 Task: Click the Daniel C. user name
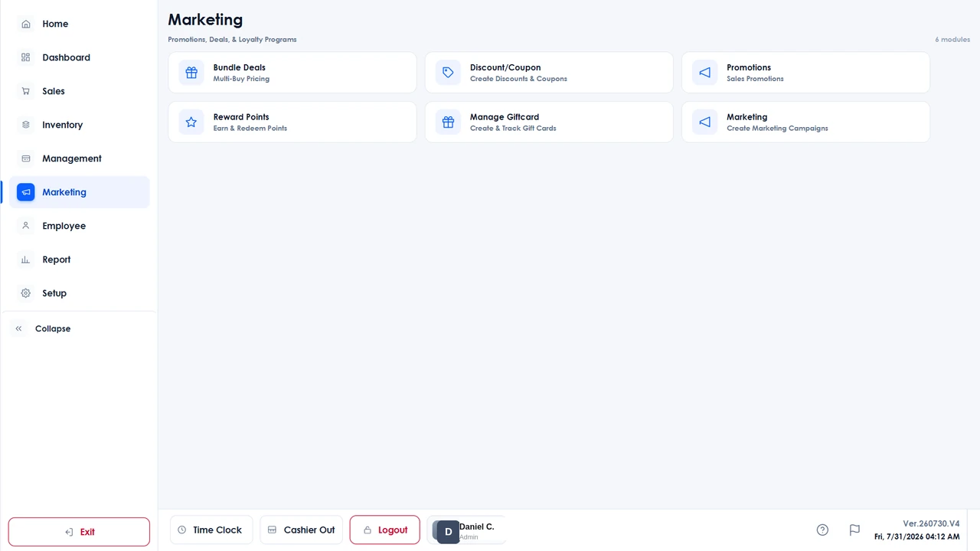[476, 527]
